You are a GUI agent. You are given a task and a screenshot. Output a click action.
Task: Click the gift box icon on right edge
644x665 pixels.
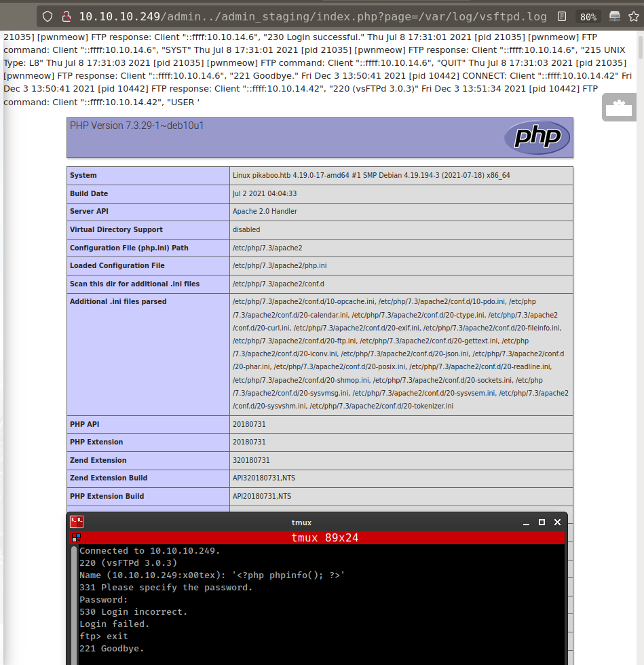tap(618, 108)
